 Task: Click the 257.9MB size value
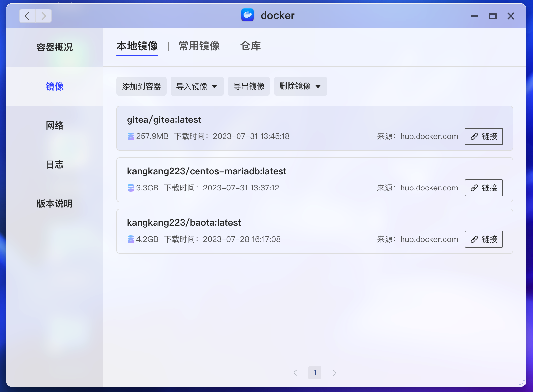(x=152, y=136)
